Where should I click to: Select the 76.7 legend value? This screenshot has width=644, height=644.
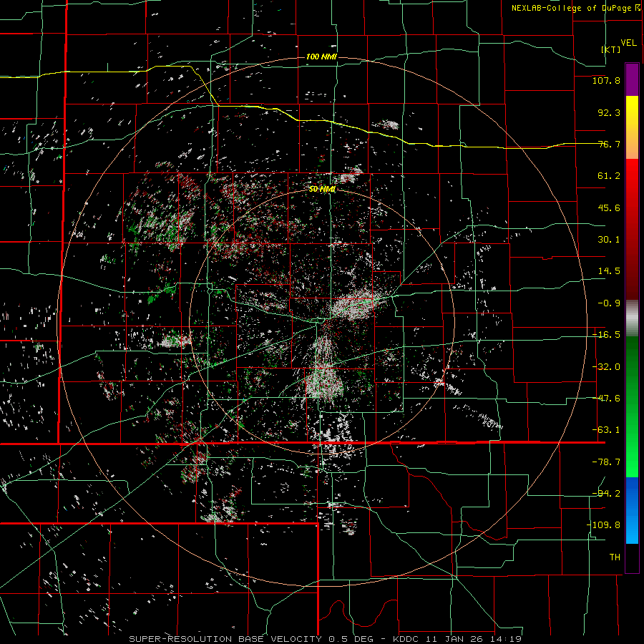click(609, 144)
